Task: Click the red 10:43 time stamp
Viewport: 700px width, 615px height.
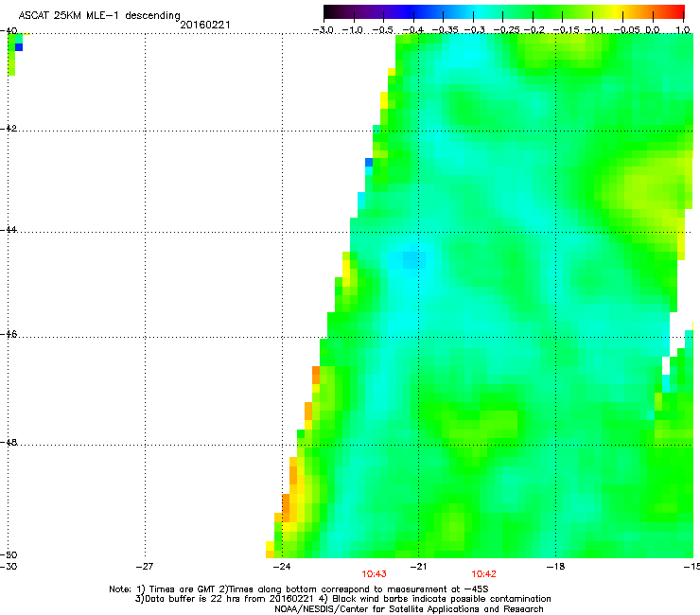Action: click(374, 574)
